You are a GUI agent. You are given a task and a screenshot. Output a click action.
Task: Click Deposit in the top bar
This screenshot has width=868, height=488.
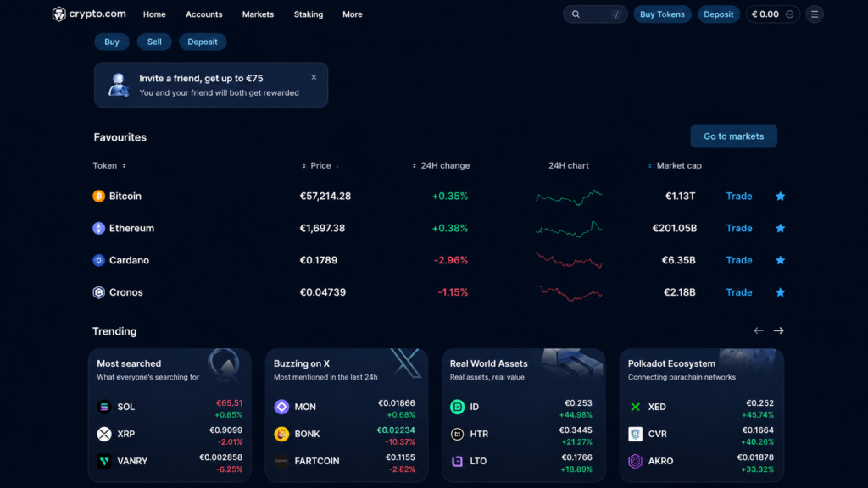(x=719, y=14)
